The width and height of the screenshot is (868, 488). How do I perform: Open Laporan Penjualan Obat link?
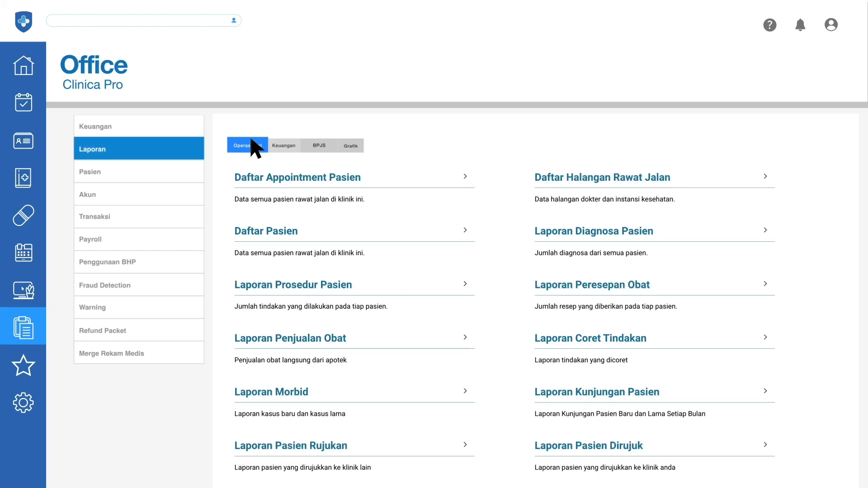(290, 338)
